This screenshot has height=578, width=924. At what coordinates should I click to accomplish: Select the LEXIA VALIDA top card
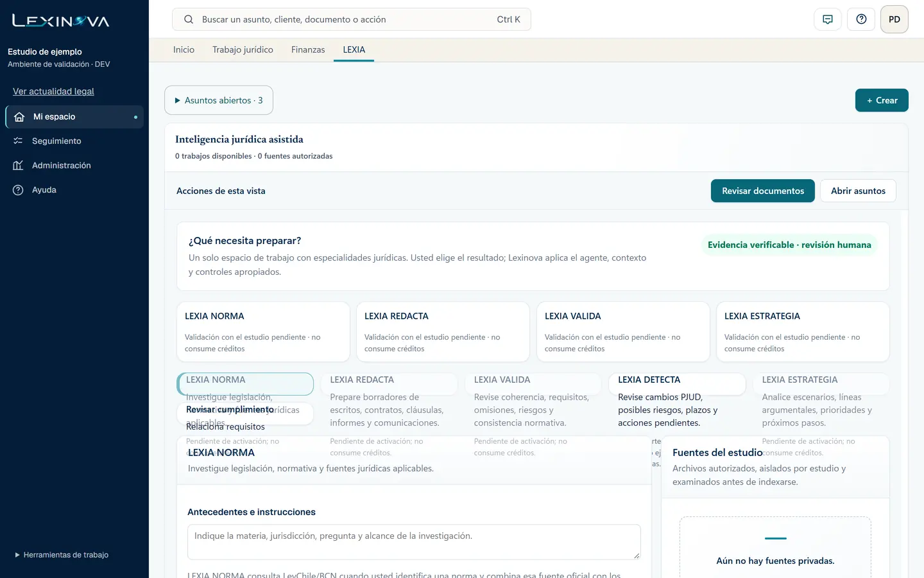coord(623,332)
